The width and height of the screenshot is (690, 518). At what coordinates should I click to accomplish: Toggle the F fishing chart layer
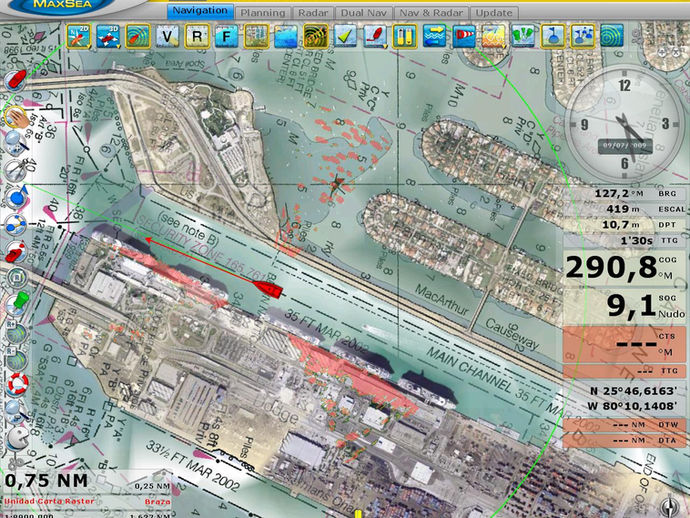226,36
